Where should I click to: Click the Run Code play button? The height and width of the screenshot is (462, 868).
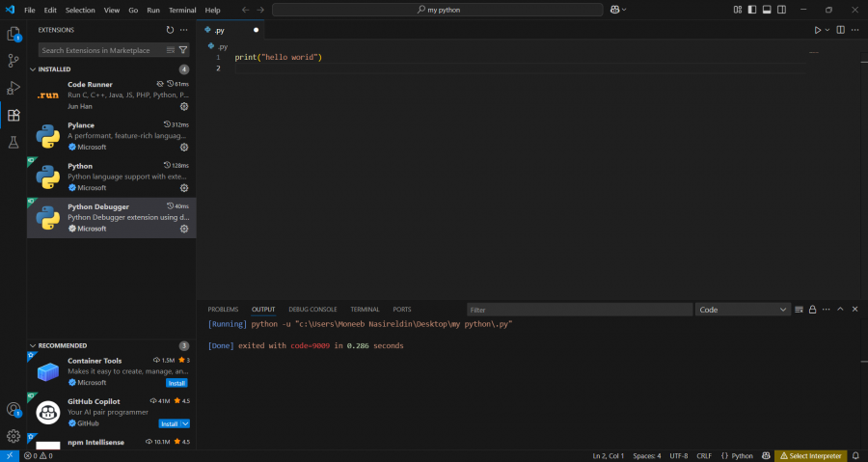(x=817, y=30)
